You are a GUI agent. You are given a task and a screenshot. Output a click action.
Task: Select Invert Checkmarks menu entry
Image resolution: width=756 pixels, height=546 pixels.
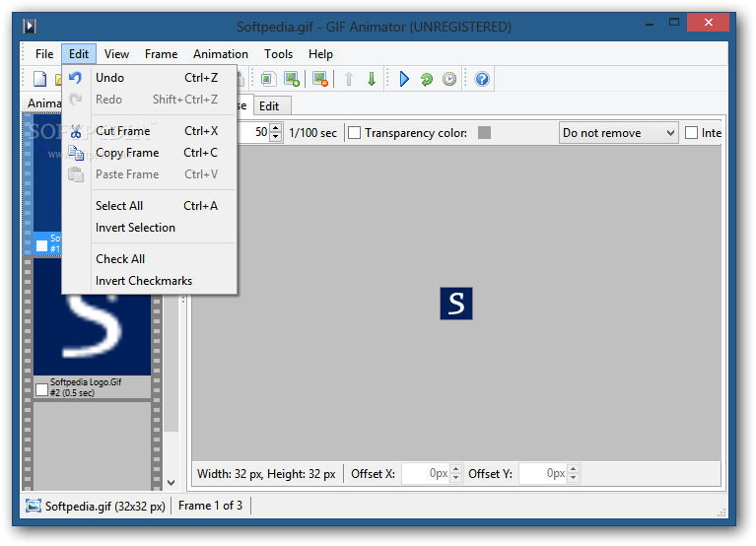pos(144,281)
